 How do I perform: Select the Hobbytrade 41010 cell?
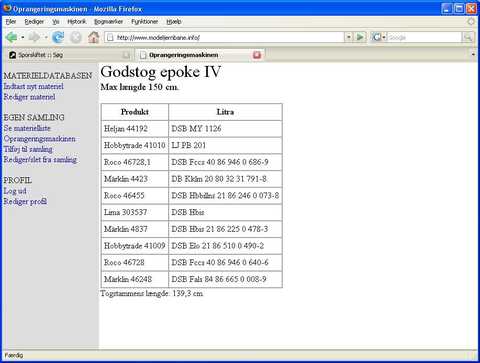click(x=135, y=145)
